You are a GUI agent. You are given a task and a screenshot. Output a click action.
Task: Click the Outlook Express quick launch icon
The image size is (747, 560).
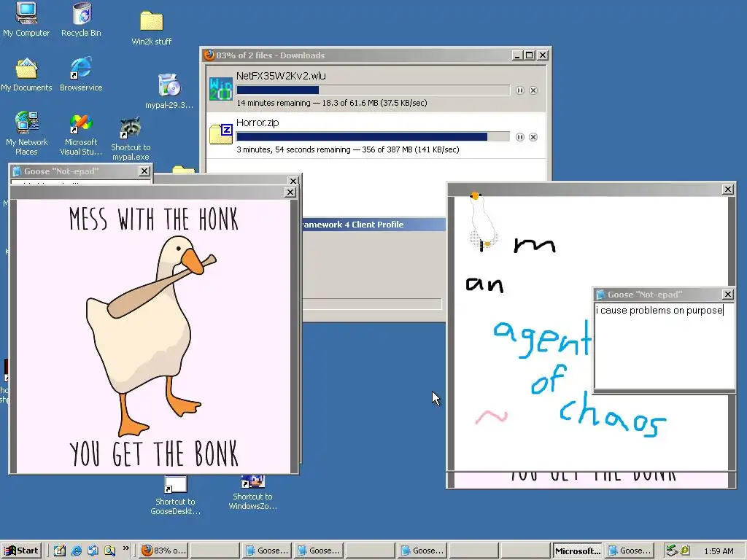click(x=93, y=551)
